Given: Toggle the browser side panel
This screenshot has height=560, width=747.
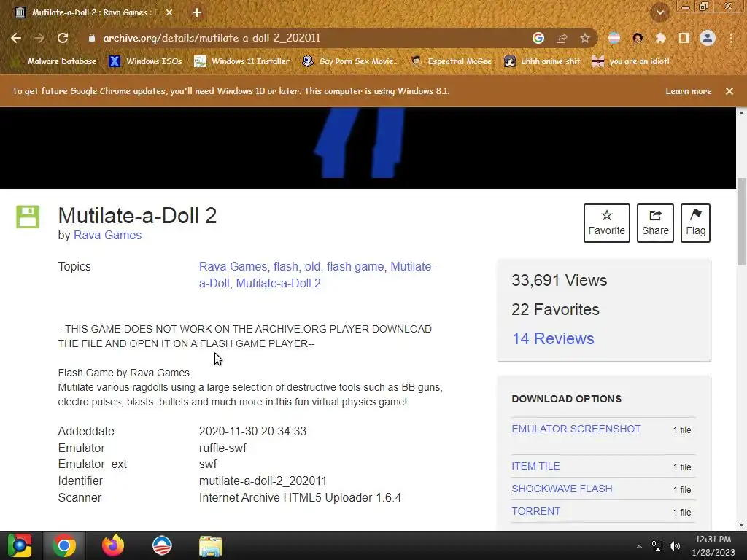Looking at the screenshot, I should pyautogui.click(x=684, y=38).
